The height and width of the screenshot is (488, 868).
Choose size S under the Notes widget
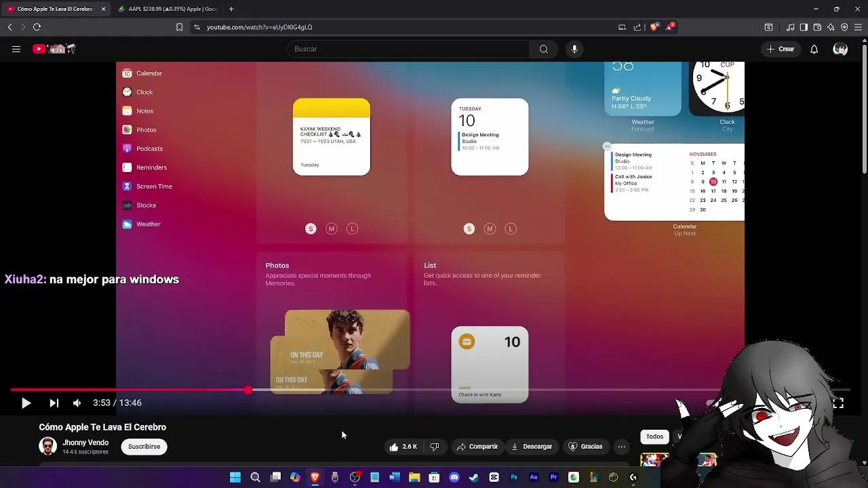click(x=311, y=229)
